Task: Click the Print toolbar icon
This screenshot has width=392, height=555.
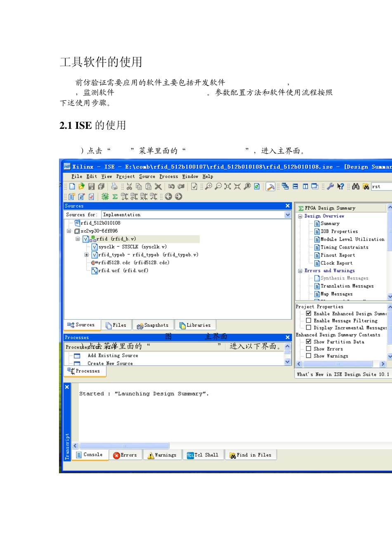Action: coord(114,187)
